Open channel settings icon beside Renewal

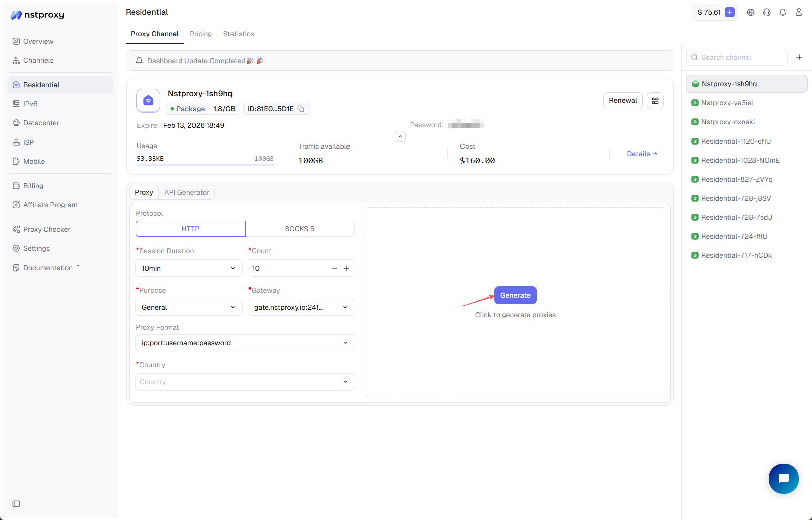655,101
